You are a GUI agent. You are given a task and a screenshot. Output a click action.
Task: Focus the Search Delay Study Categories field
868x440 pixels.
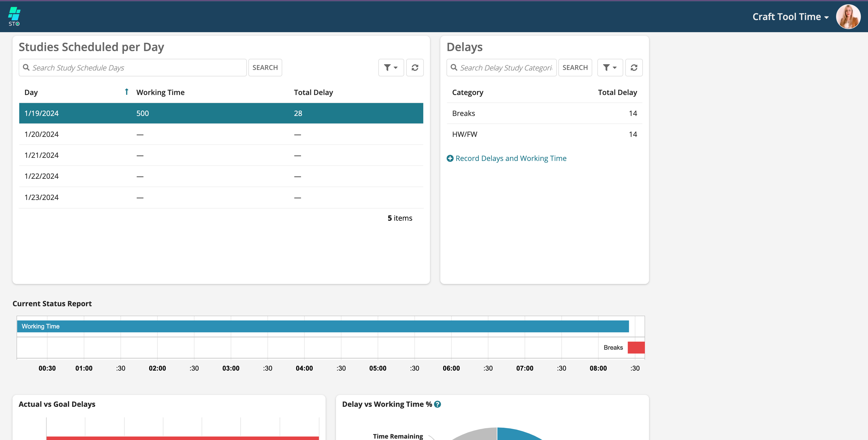point(501,67)
